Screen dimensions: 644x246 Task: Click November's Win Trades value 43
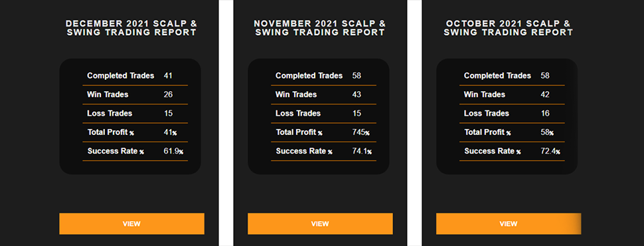pyautogui.click(x=357, y=94)
